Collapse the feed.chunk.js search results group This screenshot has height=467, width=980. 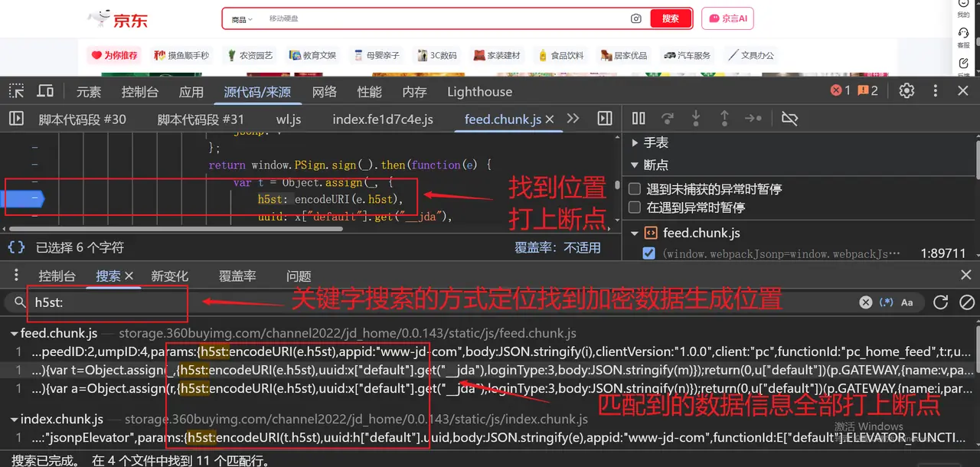[x=15, y=334]
